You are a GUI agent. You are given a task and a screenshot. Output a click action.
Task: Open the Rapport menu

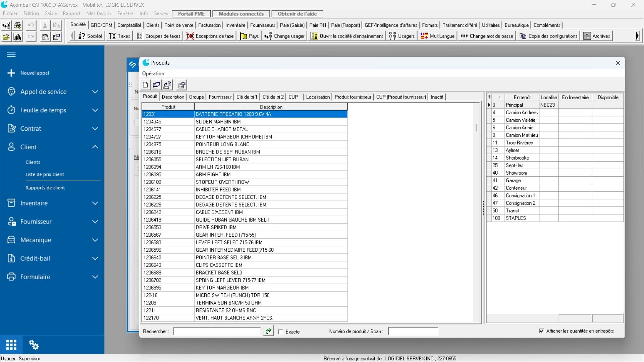[x=71, y=13]
